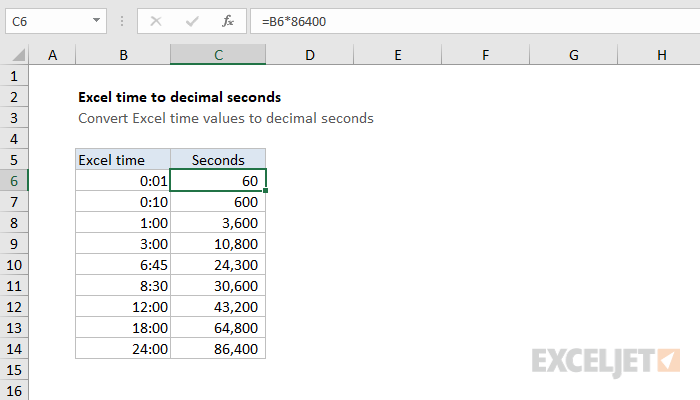Click inside the formula bar showing =B6*86400
This screenshot has width=700, height=400.
click(475, 21)
